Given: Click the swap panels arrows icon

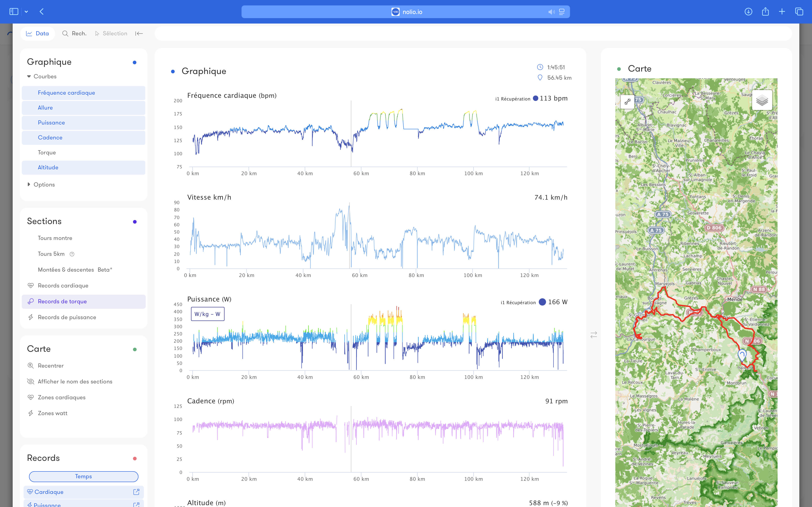Looking at the screenshot, I should (x=594, y=335).
